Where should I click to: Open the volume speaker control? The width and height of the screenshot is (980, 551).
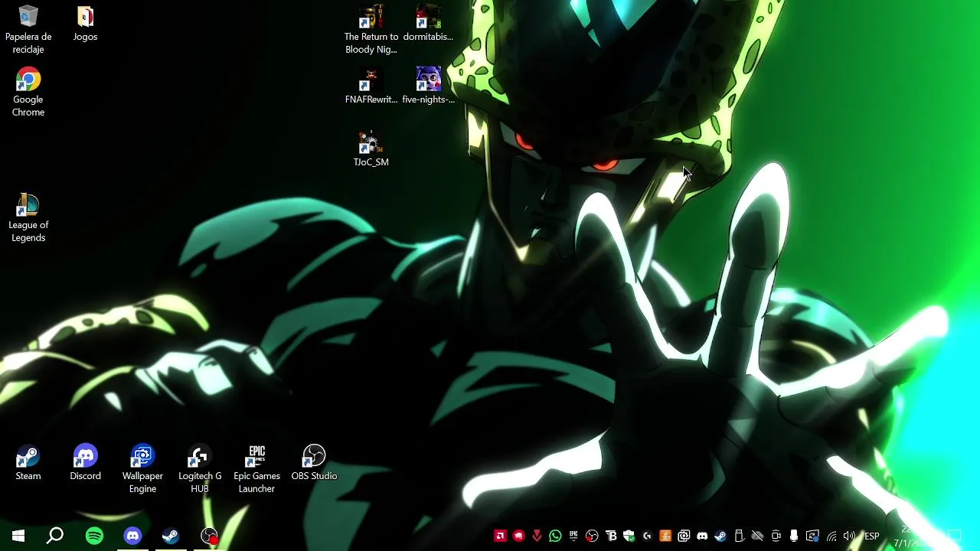[848, 536]
